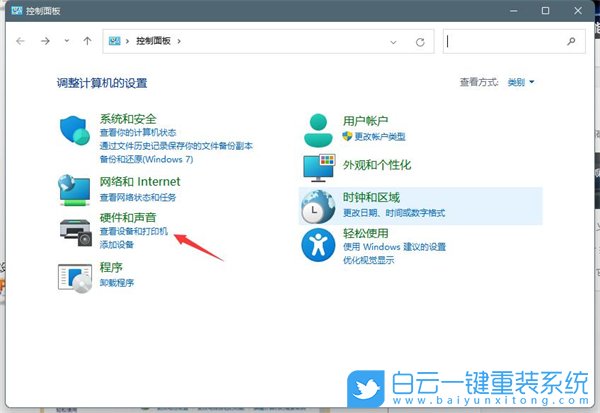
Task: Click the 添加设备 link
Action: point(117,245)
